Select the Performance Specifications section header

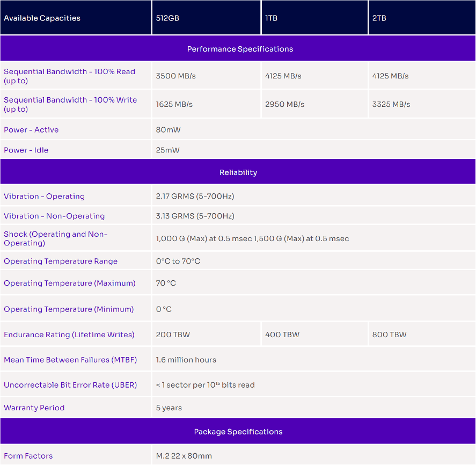coord(240,49)
